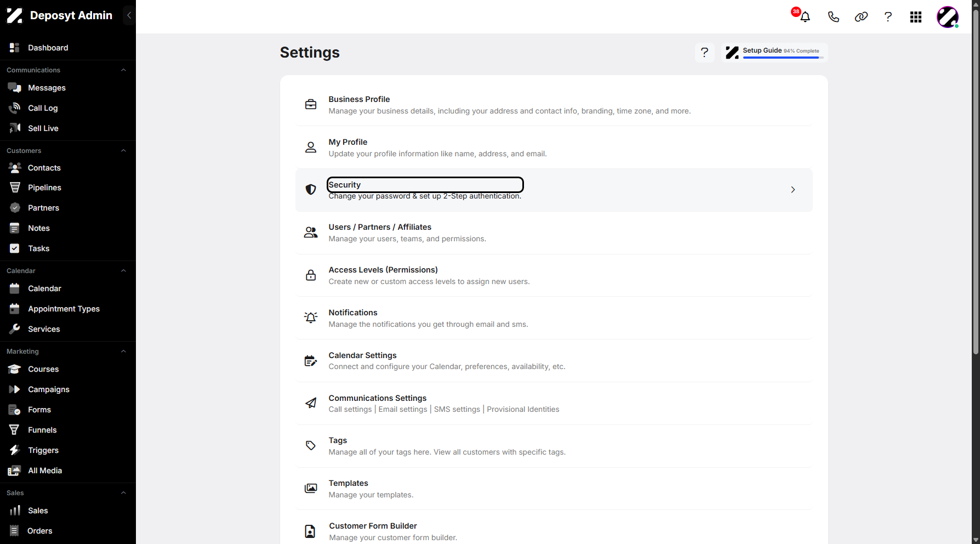Click the Notifications alarm bell icon in list
The width and height of the screenshot is (980, 544).
(x=311, y=318)
